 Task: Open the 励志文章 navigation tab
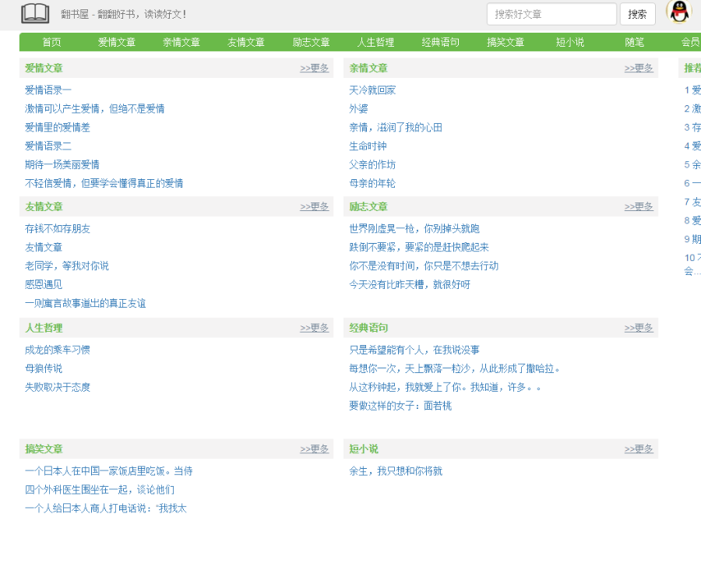click(x=311, y=42)
